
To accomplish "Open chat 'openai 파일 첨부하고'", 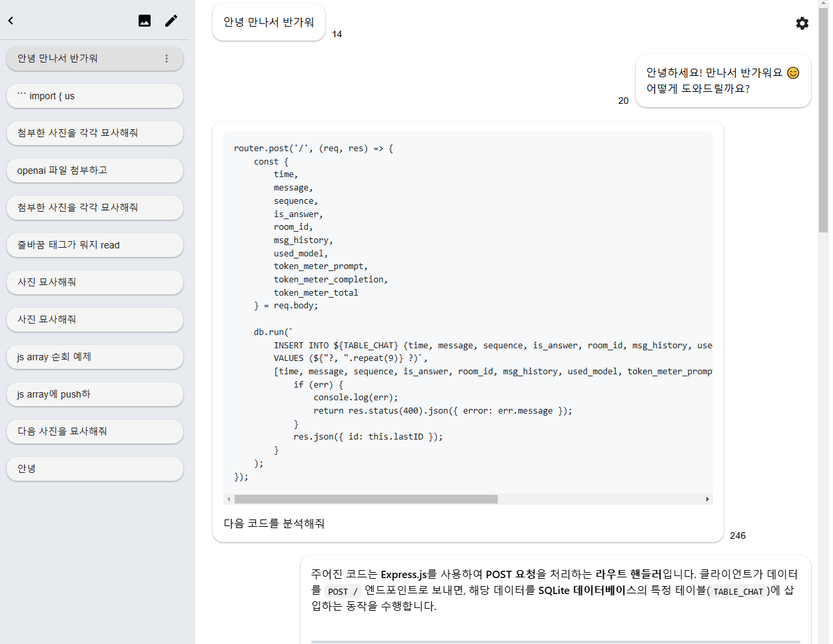I will 95,170.
